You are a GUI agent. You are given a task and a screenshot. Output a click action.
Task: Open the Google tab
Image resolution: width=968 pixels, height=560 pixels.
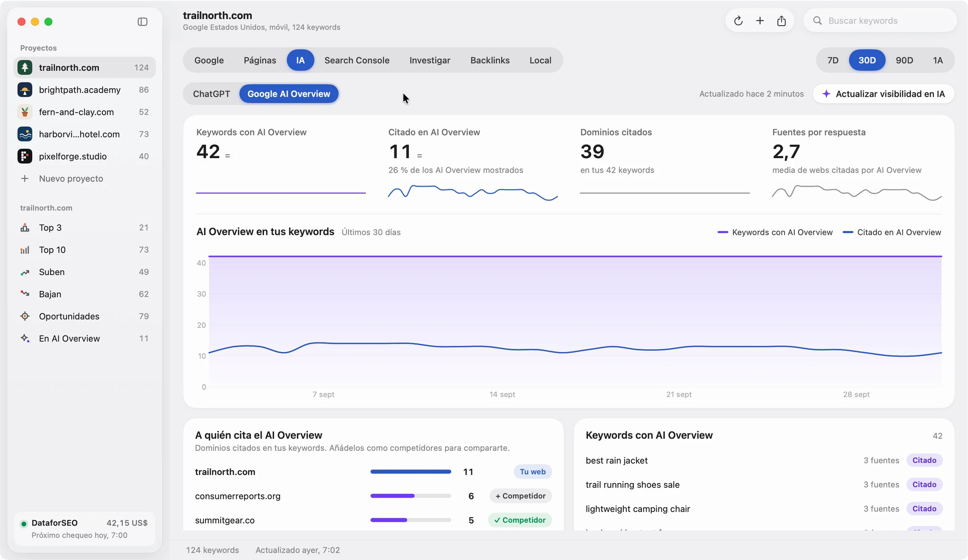[x=209, y=60]
